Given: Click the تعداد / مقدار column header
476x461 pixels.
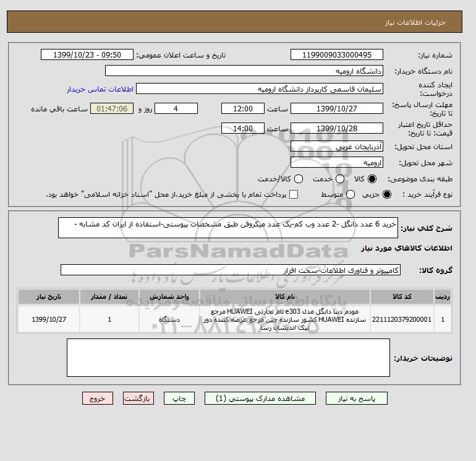Looking at the screenshot, I should coord(109,296).
